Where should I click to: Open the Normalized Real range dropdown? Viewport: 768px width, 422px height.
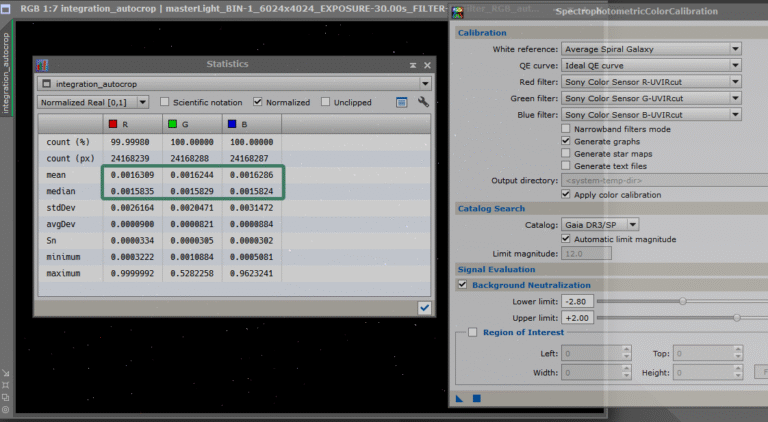pos(93,102)
